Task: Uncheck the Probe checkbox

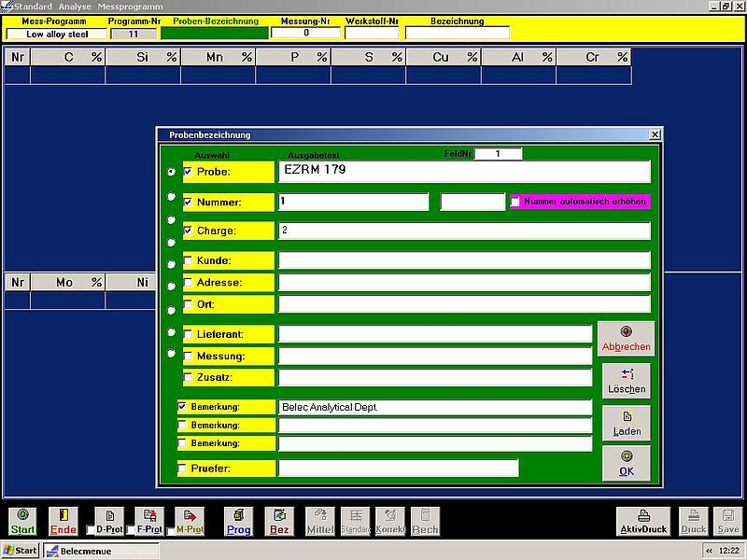Action: pyautogui.click(x=189, y=172)
